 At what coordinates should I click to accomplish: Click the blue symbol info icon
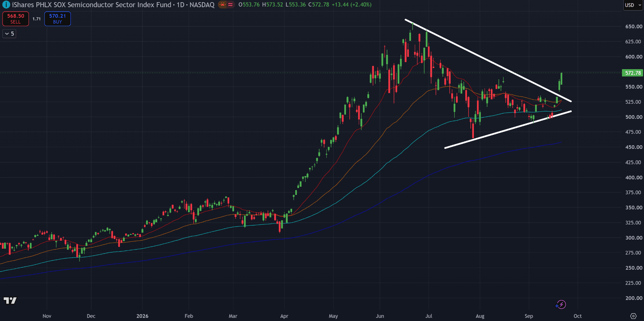coord(6,5)
